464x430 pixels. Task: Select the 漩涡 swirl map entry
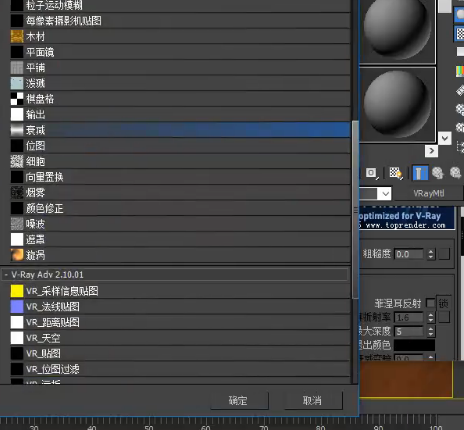pyautogui.click(x=180, y=255)
